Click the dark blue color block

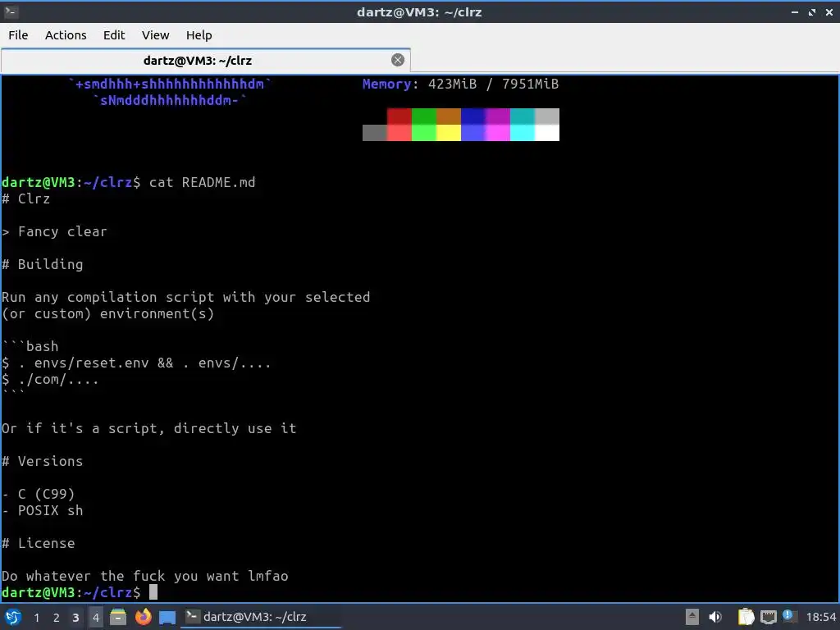click(473, 116)
